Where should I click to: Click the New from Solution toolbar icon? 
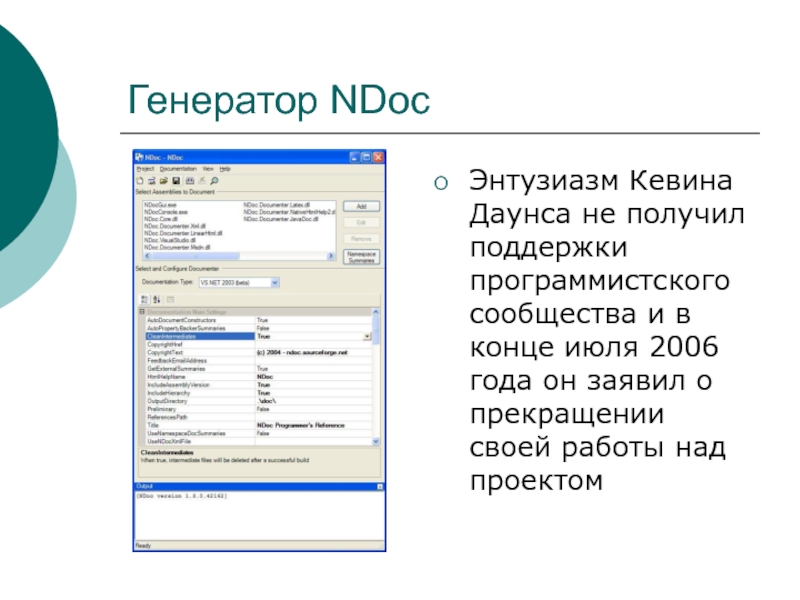152,181
